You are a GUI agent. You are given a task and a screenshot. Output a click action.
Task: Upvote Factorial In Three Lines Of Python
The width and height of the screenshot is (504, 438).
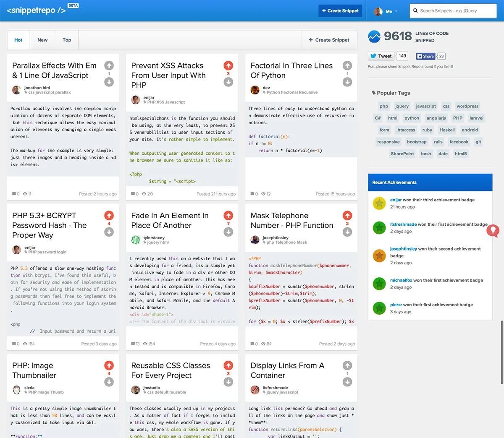pos(347,65)
